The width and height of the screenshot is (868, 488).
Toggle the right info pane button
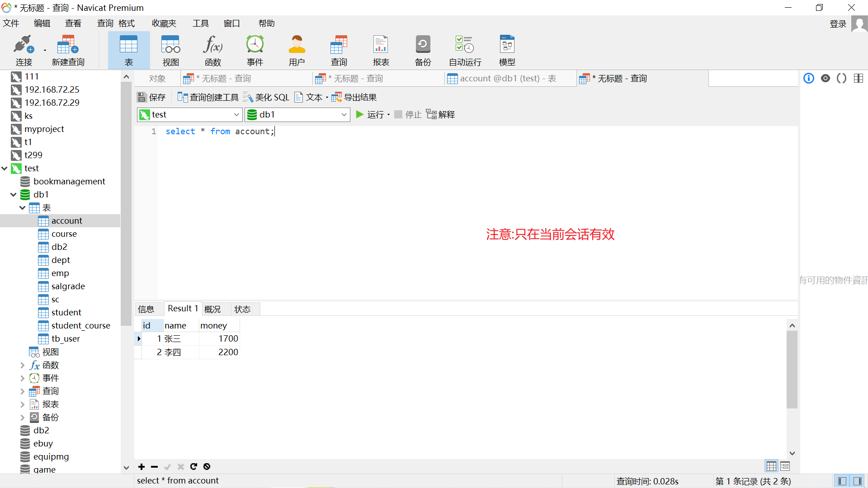pyautogui.click(x=858, y=481)
